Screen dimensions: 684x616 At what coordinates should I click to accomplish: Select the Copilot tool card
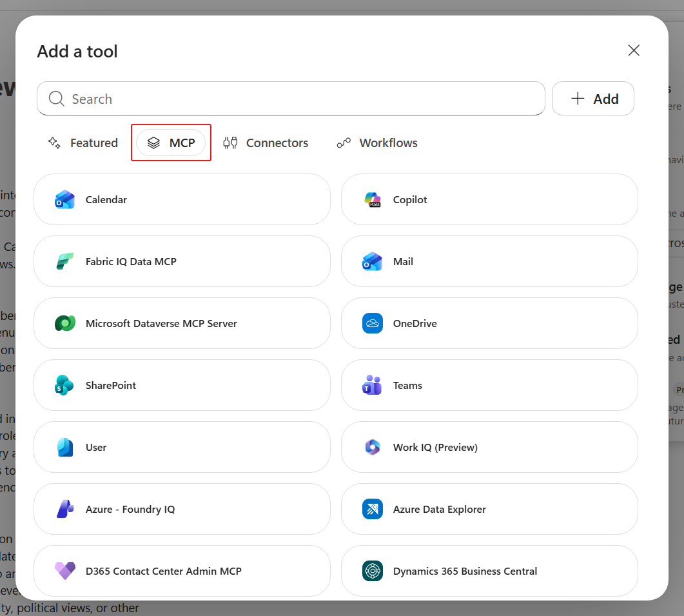(x=489, y=199)
